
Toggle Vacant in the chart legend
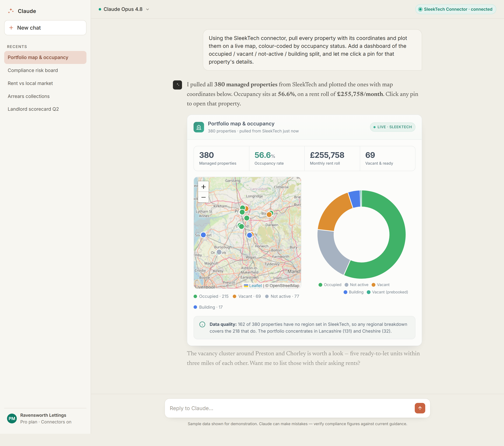pyautogui.click(x=380, y=285)
